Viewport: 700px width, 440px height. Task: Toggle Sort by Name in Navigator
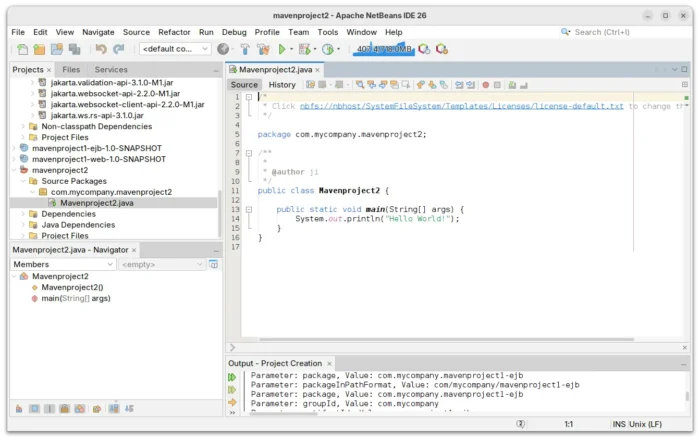click(x=114, y=409)
